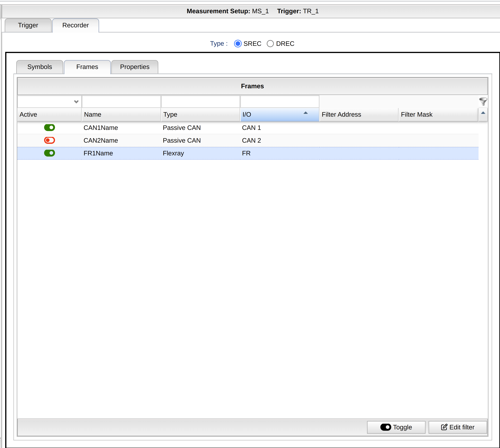Click the I/O column sort arrow
Image resolution: width=500 pixels, height=448 pixels.
pos(305,113)
